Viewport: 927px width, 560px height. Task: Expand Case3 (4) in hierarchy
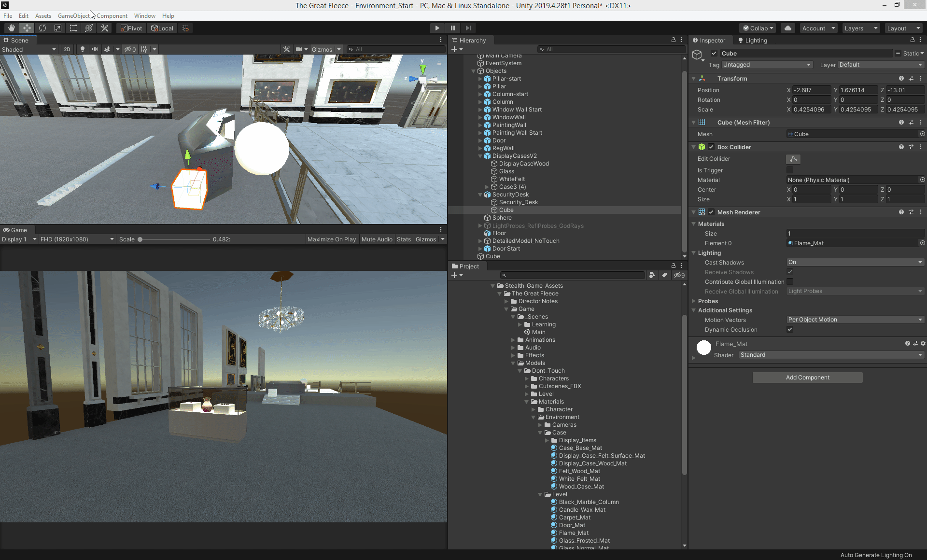[487, 187]
